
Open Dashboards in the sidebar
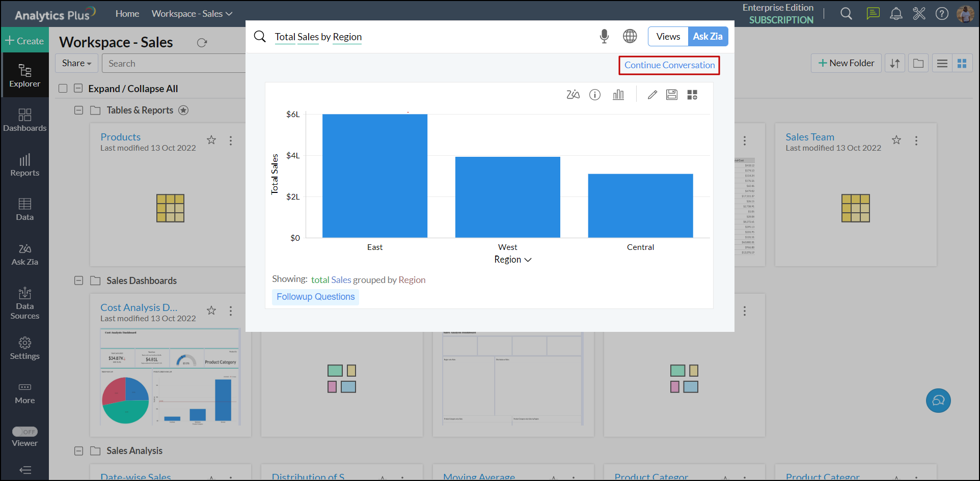click(x=25, y=120)
